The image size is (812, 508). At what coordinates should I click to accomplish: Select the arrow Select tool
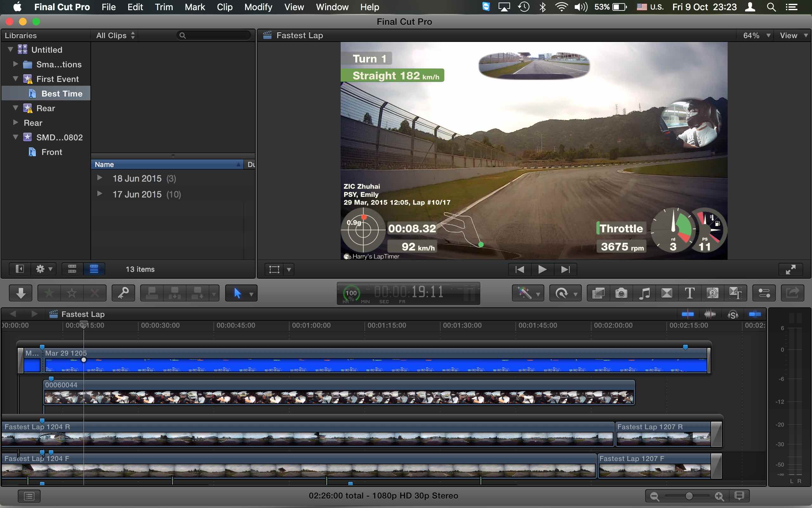[x=238, y=293]
